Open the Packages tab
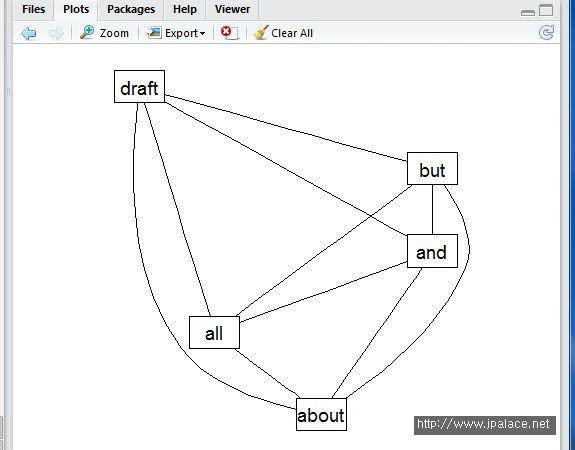 [x=131, y=9]
